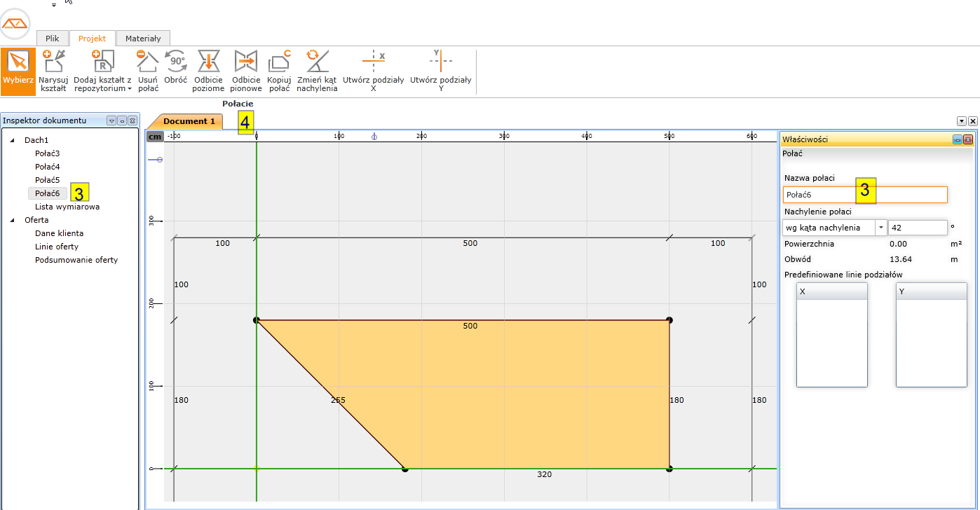This screenshot has height=510, width=980.
Task: Activate the Narysuj kształt drawing tool
Action: [53, 71]
